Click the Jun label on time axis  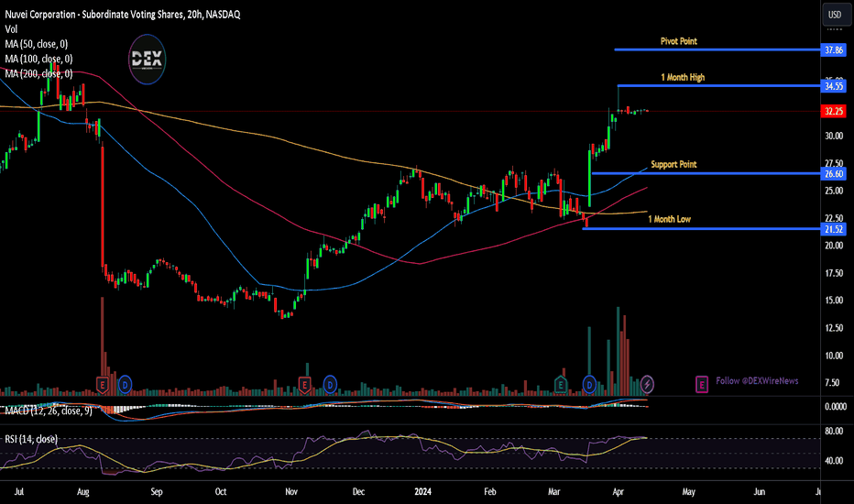[760, 492]
